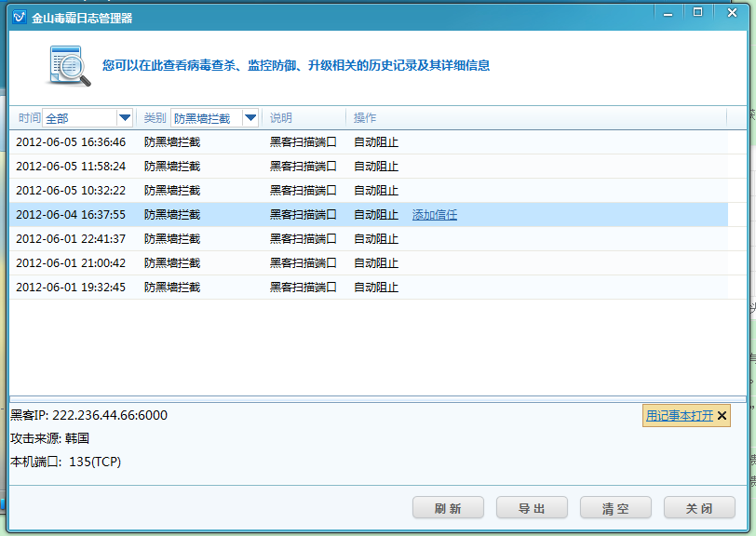Click 自动阻止 in the 19:32:45 row

pyautogui.click(x=376, y=288)
